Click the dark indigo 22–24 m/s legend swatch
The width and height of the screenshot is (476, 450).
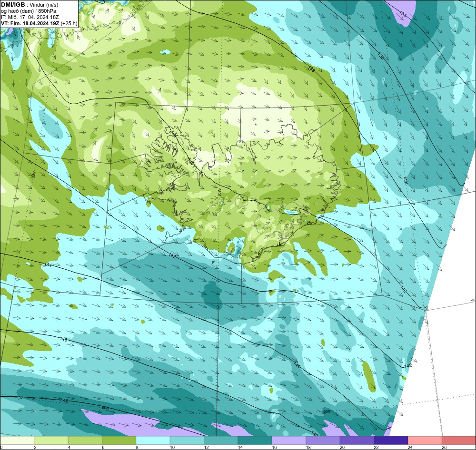391,440
